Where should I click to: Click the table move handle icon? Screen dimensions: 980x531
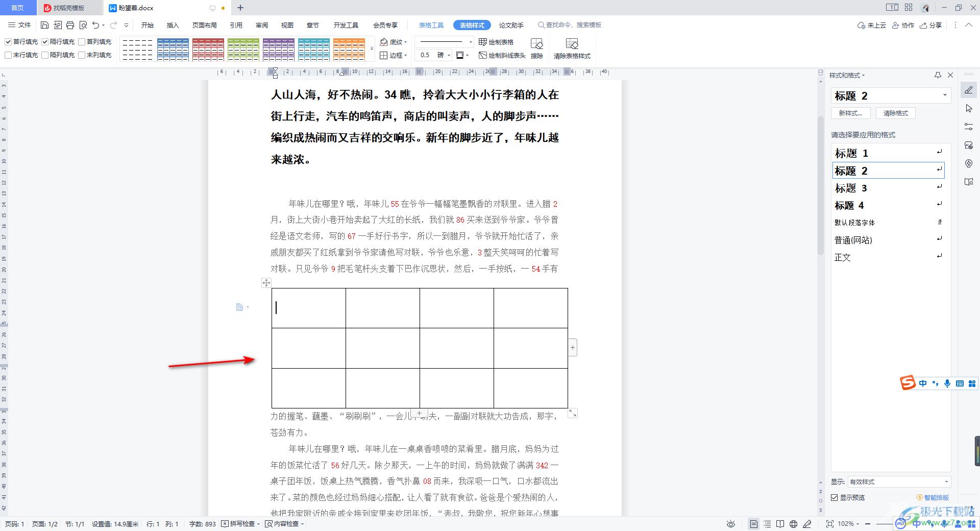[266, 282]
